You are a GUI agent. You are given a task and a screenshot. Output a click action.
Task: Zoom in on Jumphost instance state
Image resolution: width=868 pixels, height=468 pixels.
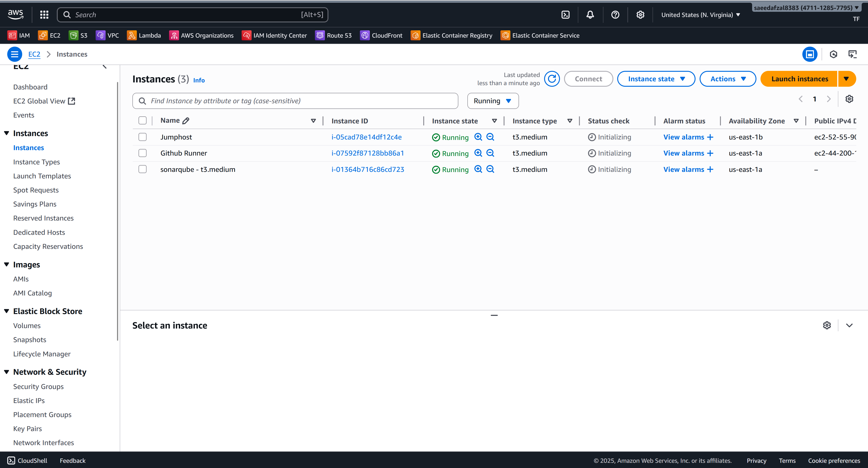[478, 137]
